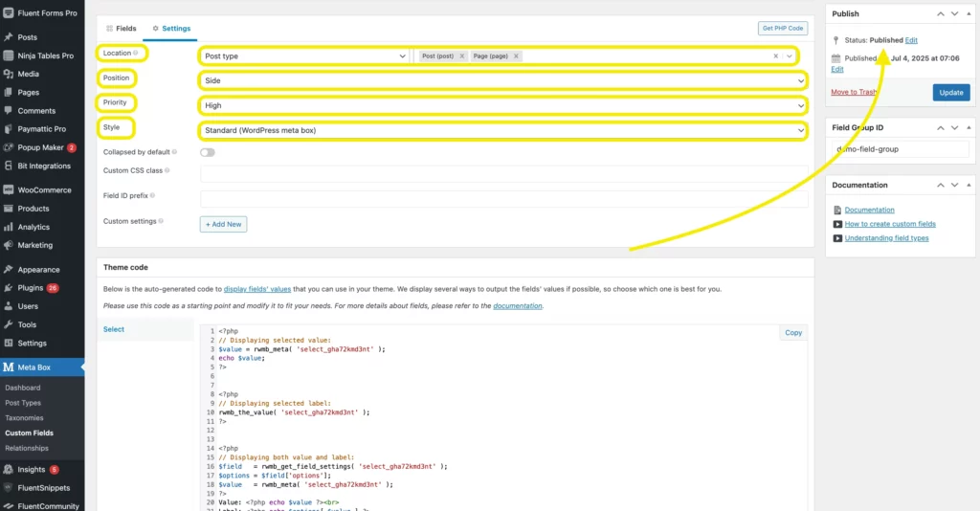Viewport: 980px width, 511px height.
Task: Click the Plugins sidebar icon
Action: 8,288
